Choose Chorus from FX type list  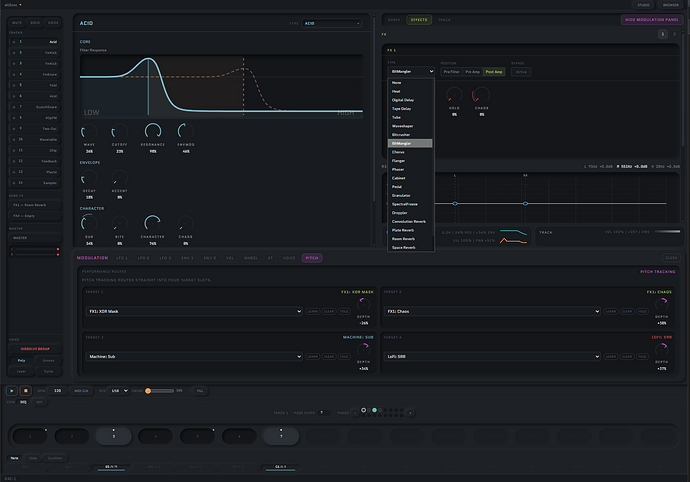tap(410, 152)
